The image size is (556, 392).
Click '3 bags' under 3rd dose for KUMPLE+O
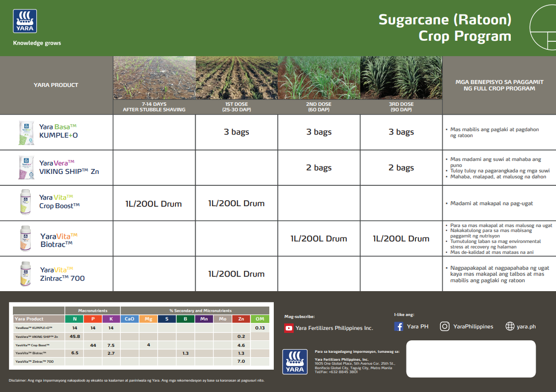pyautogui.click(x=401, y=132)
